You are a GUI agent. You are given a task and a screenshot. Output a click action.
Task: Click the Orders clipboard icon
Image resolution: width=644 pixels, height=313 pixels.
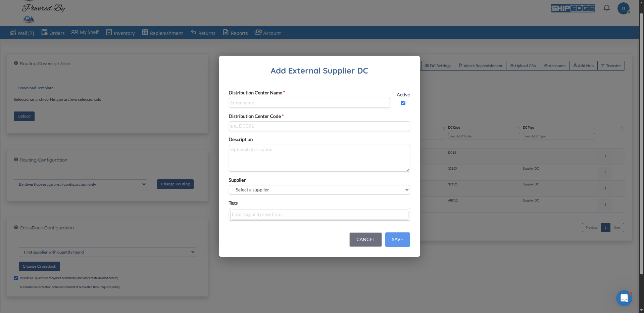point(44,32)
